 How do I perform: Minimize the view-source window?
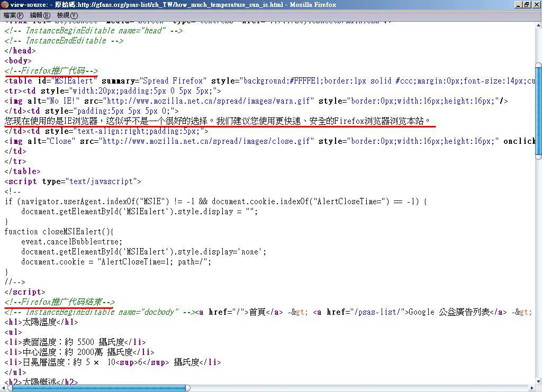517,5
